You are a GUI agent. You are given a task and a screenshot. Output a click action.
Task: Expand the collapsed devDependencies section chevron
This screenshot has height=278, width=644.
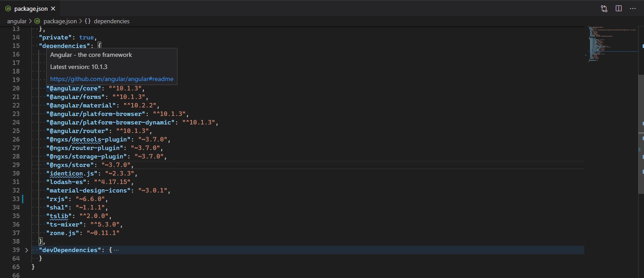tap(26, 250)
